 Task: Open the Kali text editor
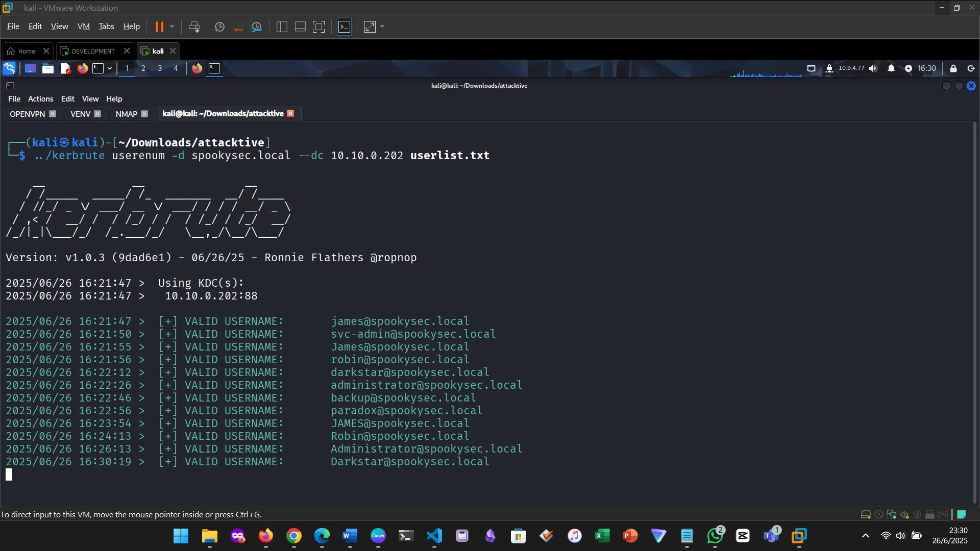(65, 68)
